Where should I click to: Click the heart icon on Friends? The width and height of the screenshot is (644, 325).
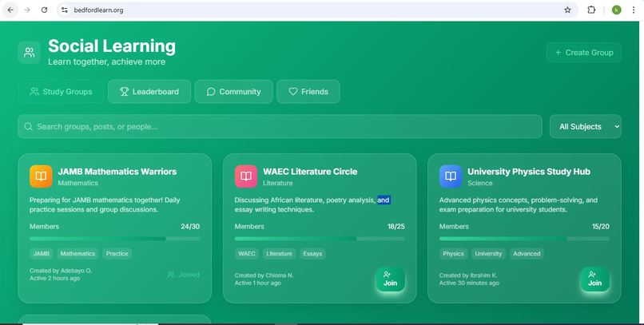(x=293, y=92)
